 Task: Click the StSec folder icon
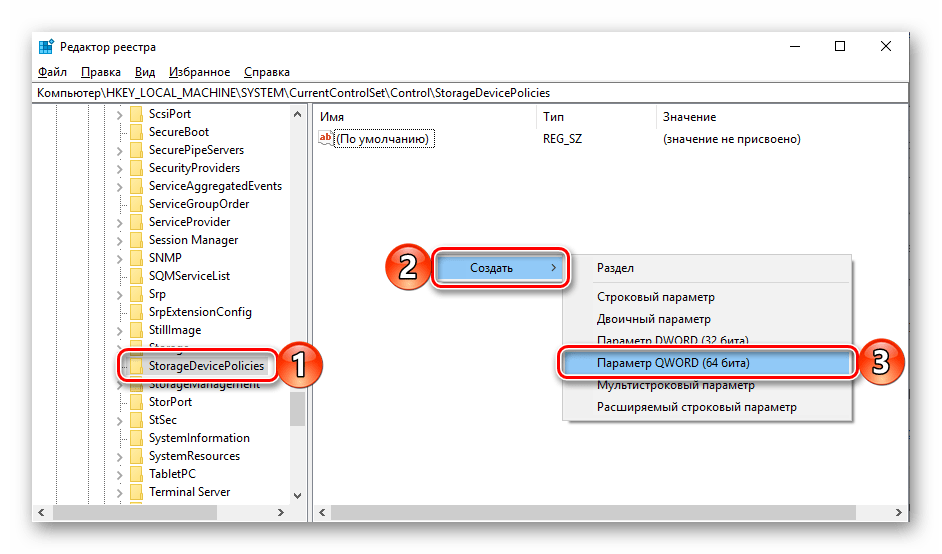(137, 420)
